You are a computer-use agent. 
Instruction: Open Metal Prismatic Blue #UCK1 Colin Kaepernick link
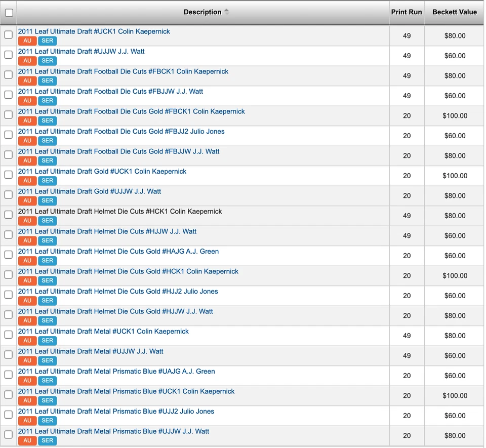(126, 391)
